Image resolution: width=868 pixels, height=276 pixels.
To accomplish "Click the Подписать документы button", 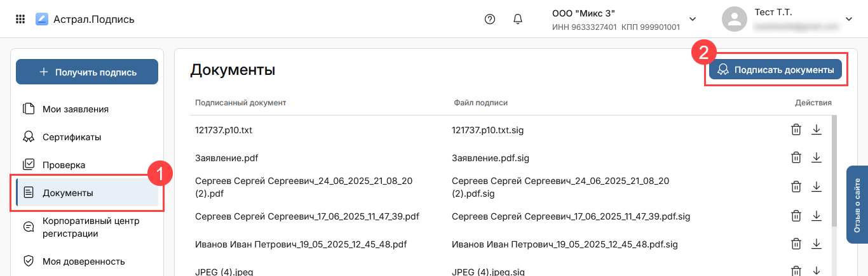I will (x=775, y=70).
